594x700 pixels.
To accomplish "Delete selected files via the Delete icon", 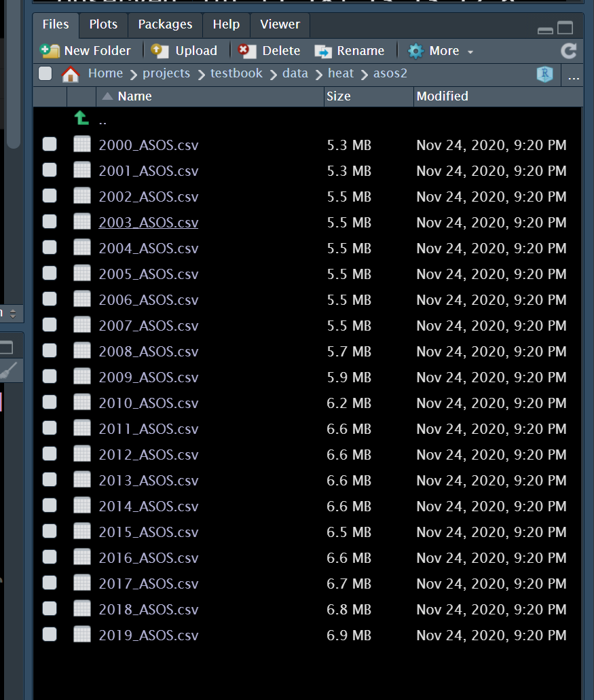I will [247, 50].
